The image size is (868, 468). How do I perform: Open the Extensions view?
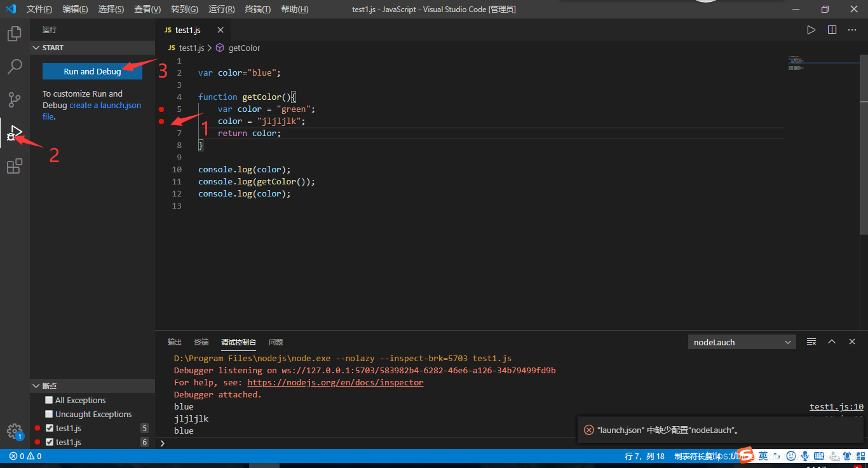click(x=15, y=166)
